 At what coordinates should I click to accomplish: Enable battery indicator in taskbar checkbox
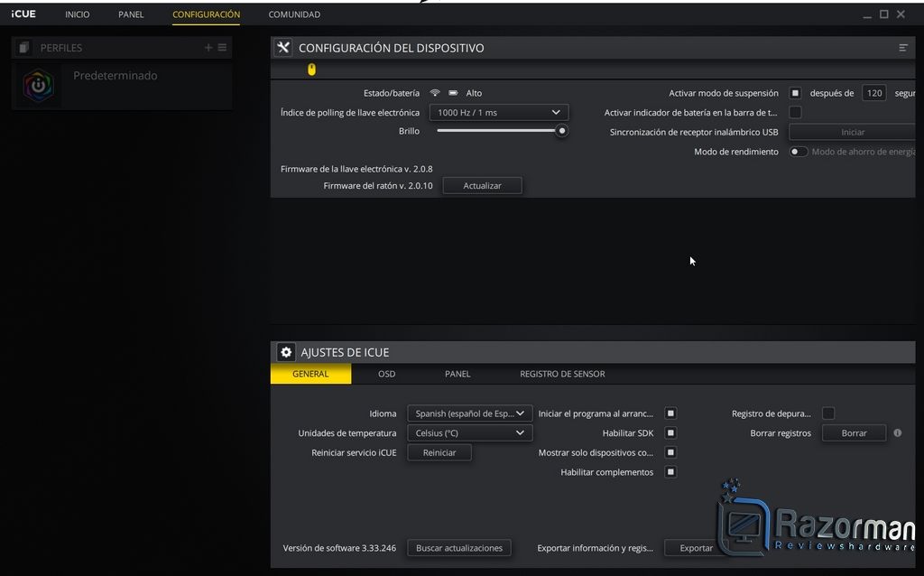click(796, 112)
